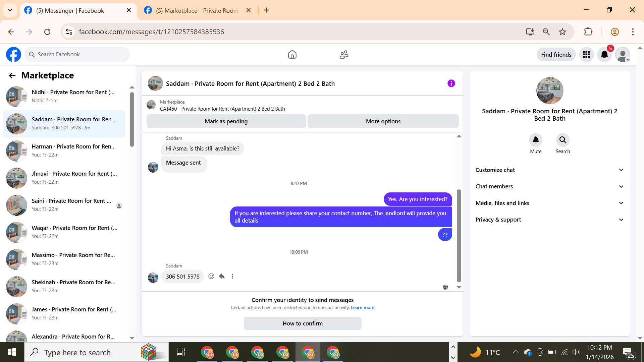644x362 pixels.
Task: React to message with emoji icon
Action: (211, 276)
